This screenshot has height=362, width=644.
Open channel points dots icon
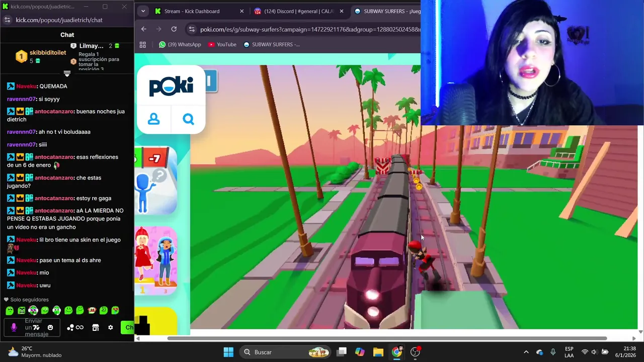click(70, 328)
